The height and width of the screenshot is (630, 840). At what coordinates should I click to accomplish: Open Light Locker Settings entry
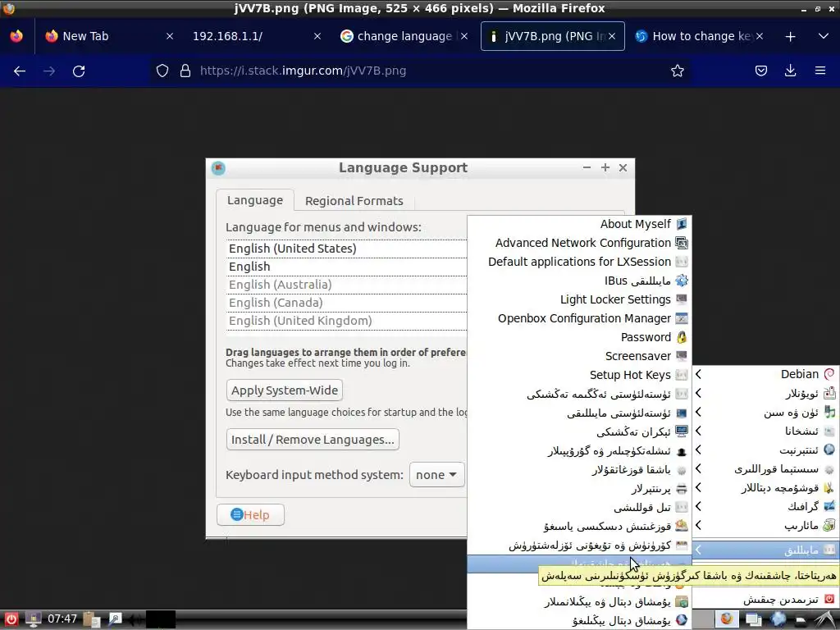click(579, 299)
